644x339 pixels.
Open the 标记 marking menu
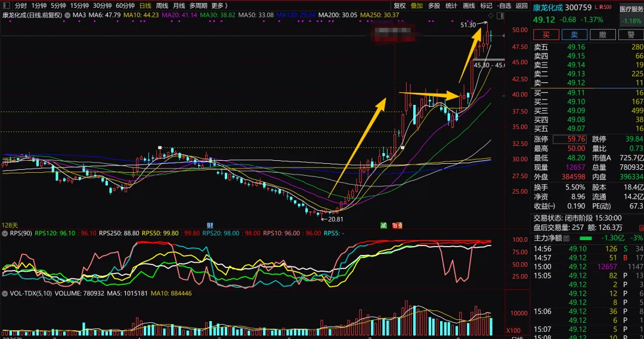coord(487,6)
